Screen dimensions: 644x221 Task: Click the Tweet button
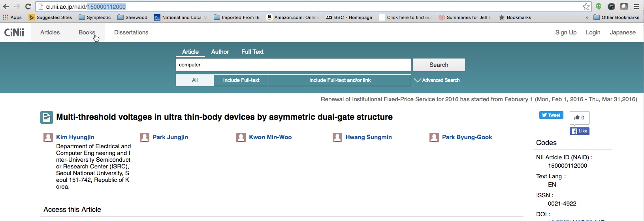(x=551, y=115)
